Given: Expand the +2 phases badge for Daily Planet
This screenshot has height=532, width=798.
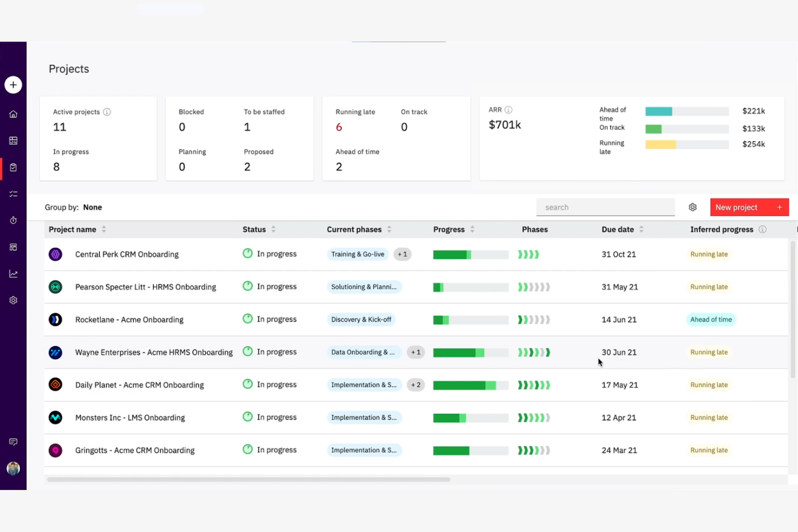Looking at the screenshot, I should point(416,385).
